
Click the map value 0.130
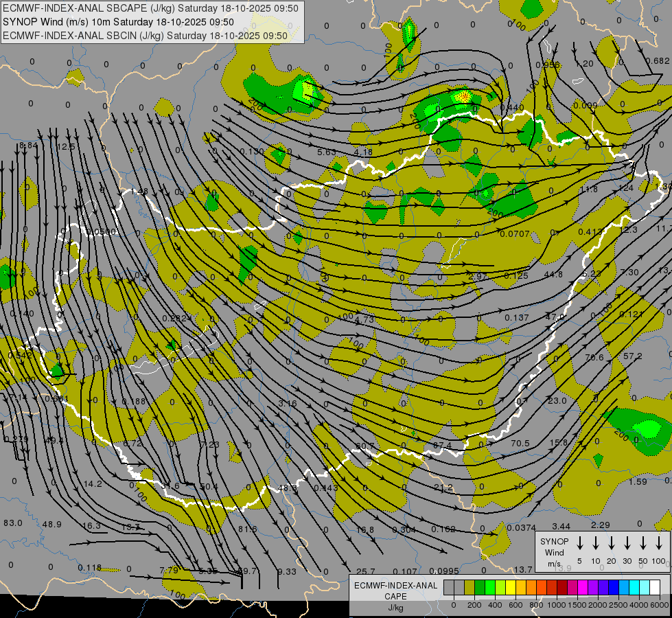pos(252,151)
